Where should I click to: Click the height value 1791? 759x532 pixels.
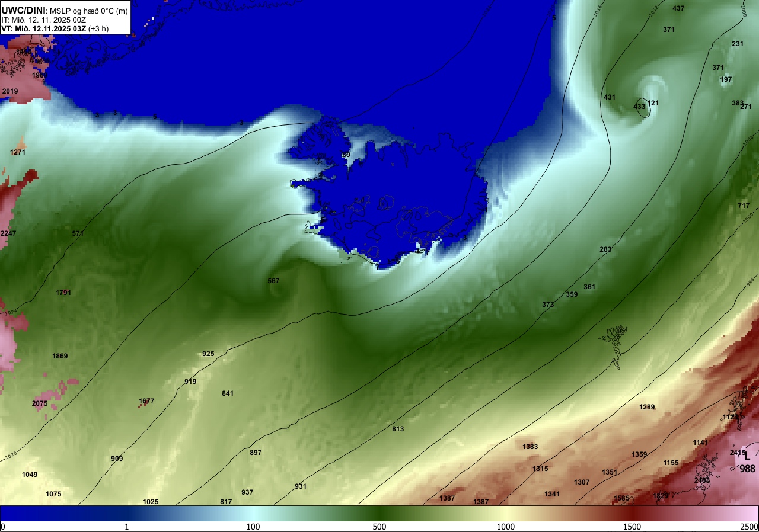click(63, 293)
